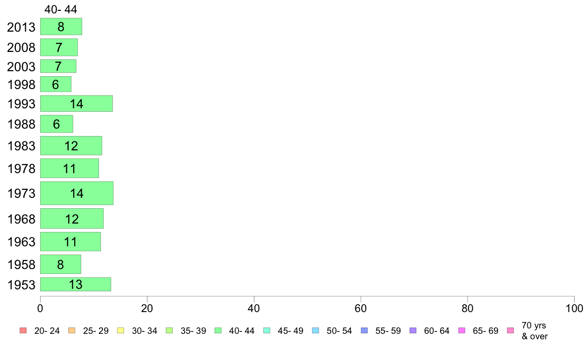Click the 2008 year label
Screen dimensions: 588x364
(x=21, y=47)
